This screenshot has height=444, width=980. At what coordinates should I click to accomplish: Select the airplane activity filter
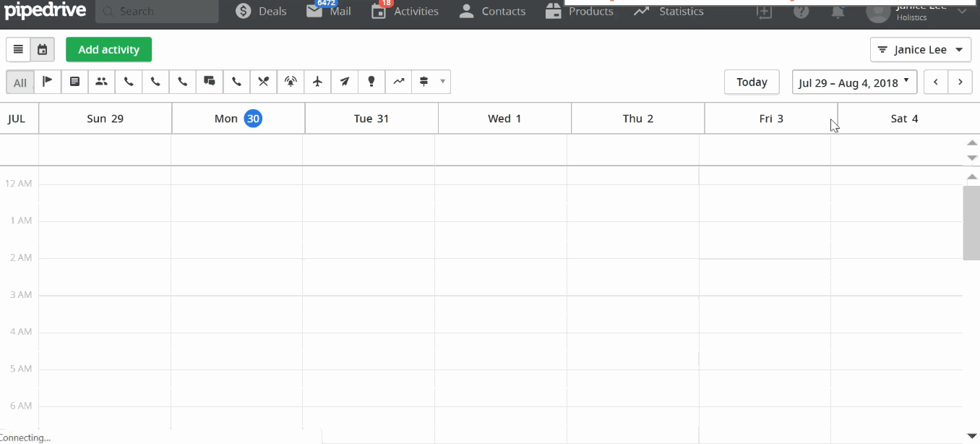point(317,82)
